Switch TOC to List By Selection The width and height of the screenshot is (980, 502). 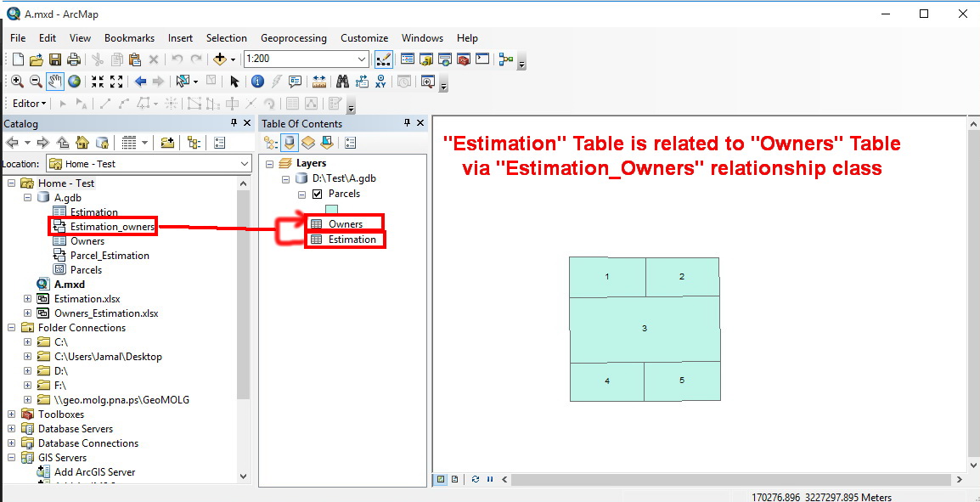tap(327, 143)
